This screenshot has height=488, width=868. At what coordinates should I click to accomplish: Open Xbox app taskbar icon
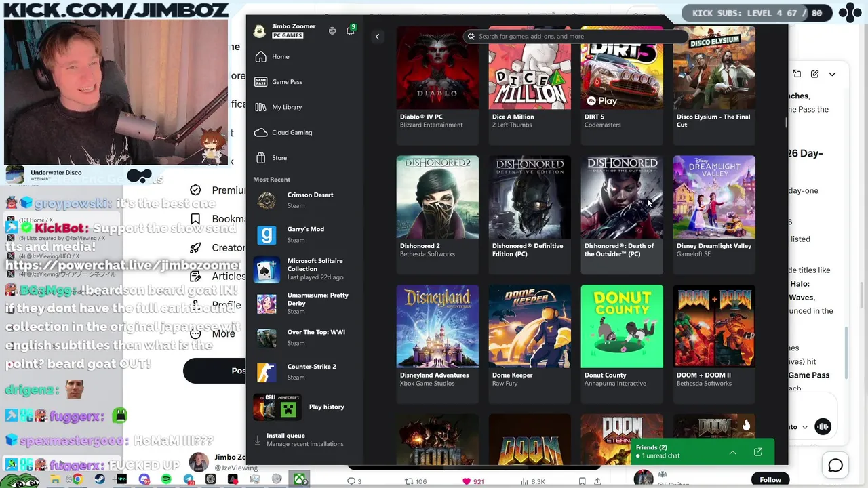(x=299, y=480)
